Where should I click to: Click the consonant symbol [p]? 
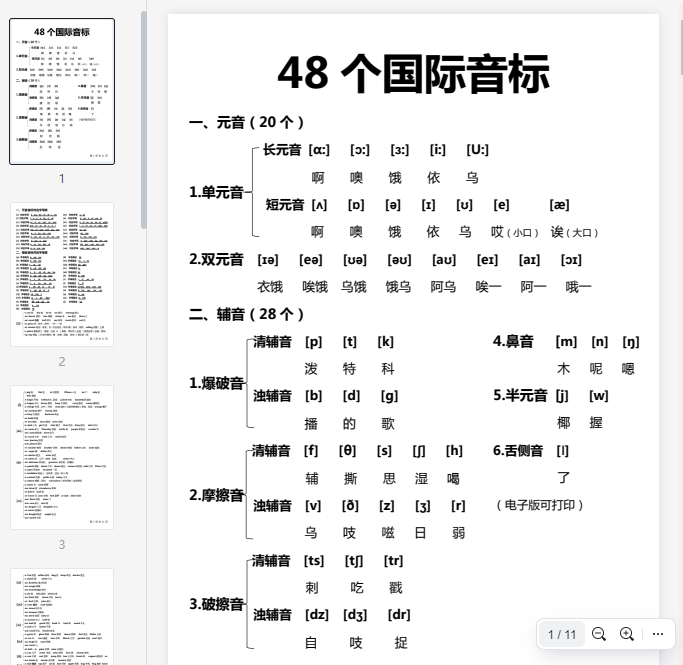point(314,342)
